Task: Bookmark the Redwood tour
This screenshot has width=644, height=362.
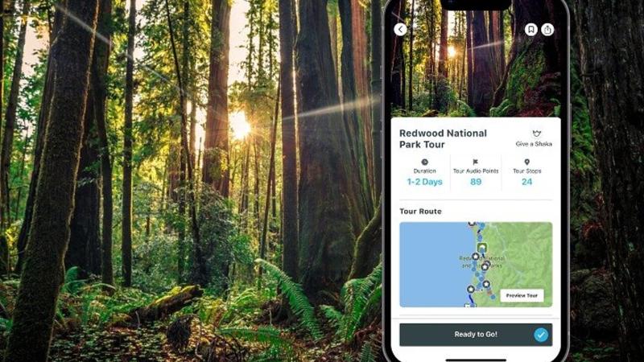Action: coord(530,30)
